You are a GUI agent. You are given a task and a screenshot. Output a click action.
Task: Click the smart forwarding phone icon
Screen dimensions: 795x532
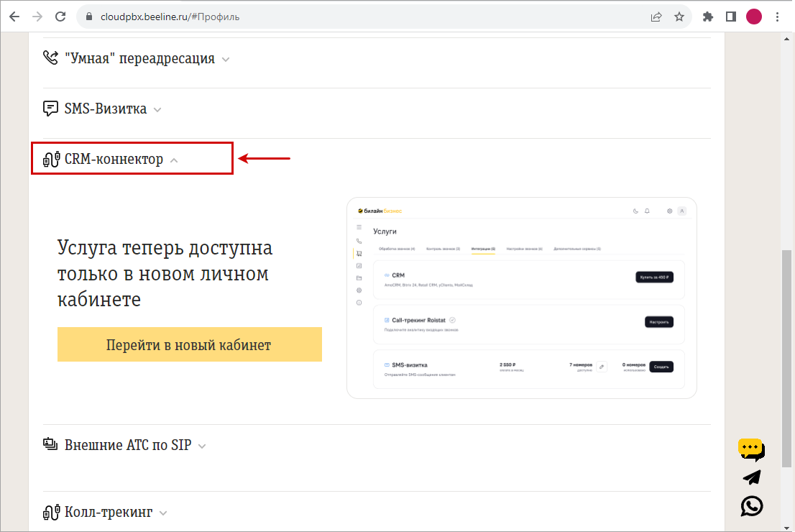tap(51, 58)
